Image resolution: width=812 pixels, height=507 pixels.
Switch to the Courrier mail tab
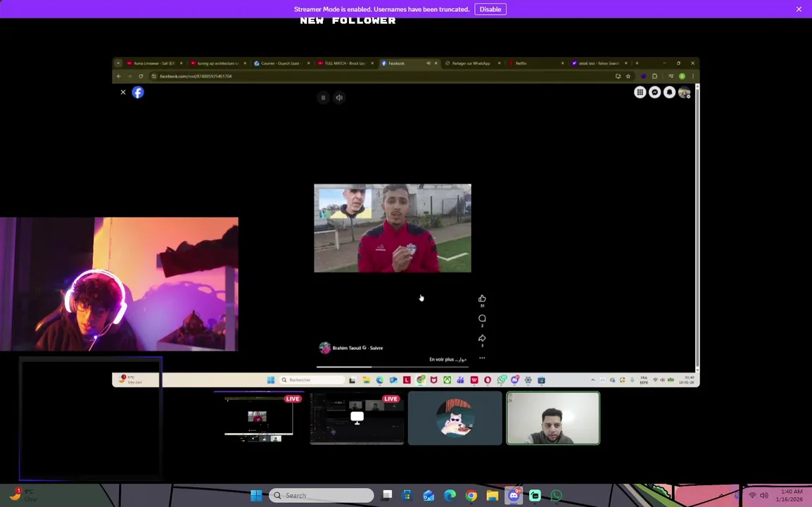(x=281, y=63)
